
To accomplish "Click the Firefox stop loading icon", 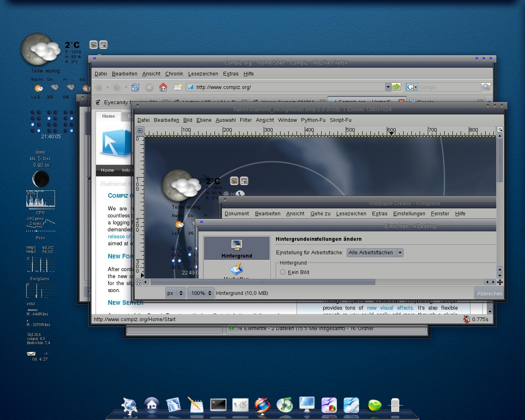I will (149, 87).
